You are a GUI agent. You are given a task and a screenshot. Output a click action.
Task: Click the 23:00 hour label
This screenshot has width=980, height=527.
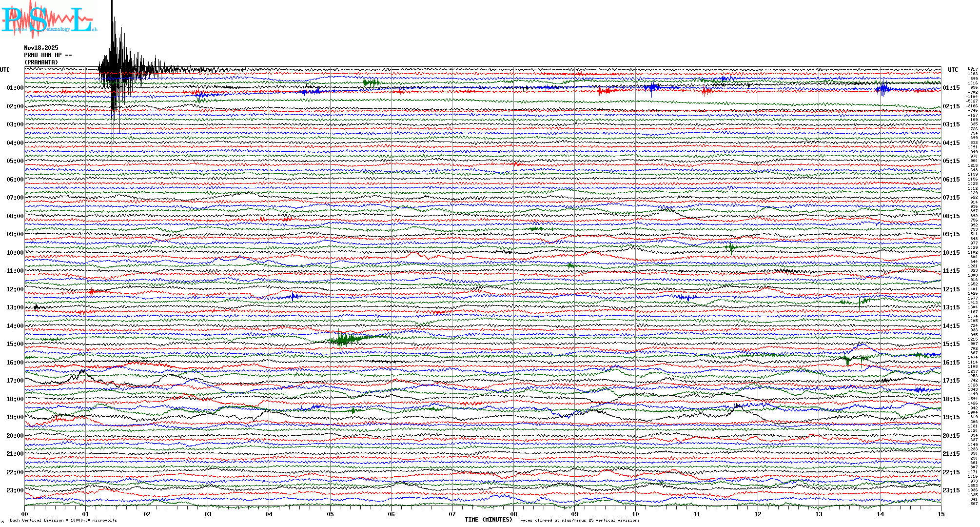15,490
